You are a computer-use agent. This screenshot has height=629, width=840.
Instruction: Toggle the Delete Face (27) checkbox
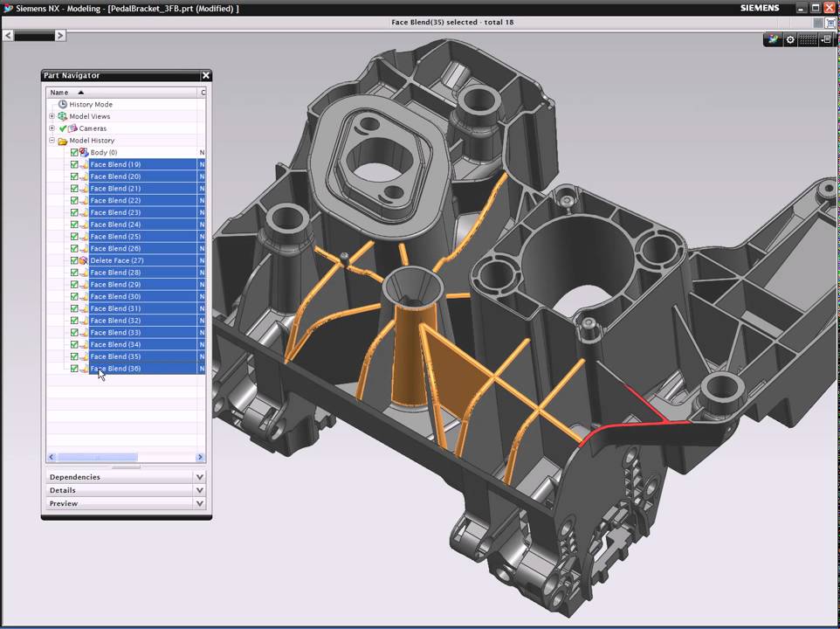pos(74,260)
